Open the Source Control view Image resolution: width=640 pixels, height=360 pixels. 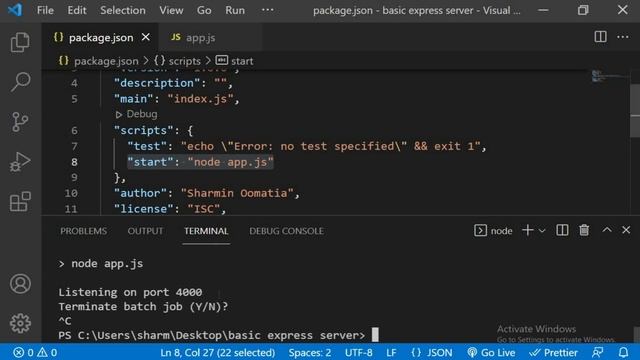tap(20, 122)
